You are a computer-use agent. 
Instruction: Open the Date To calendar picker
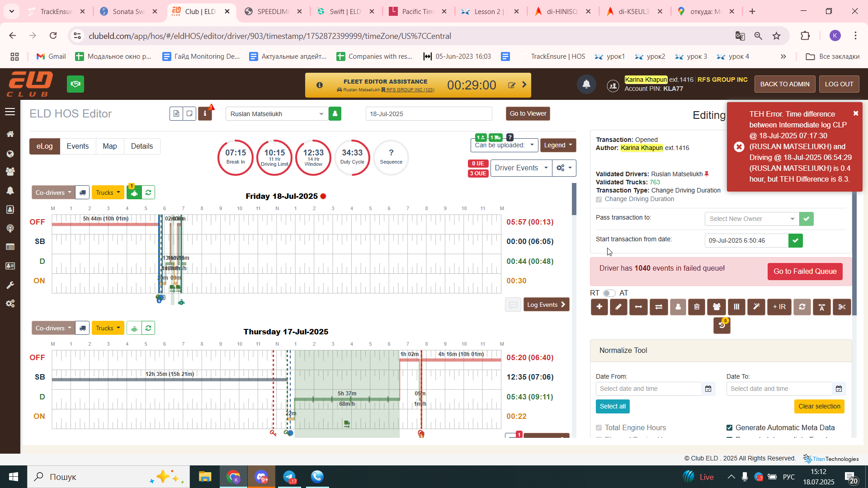pyautogui.click(x=839, y=389)
